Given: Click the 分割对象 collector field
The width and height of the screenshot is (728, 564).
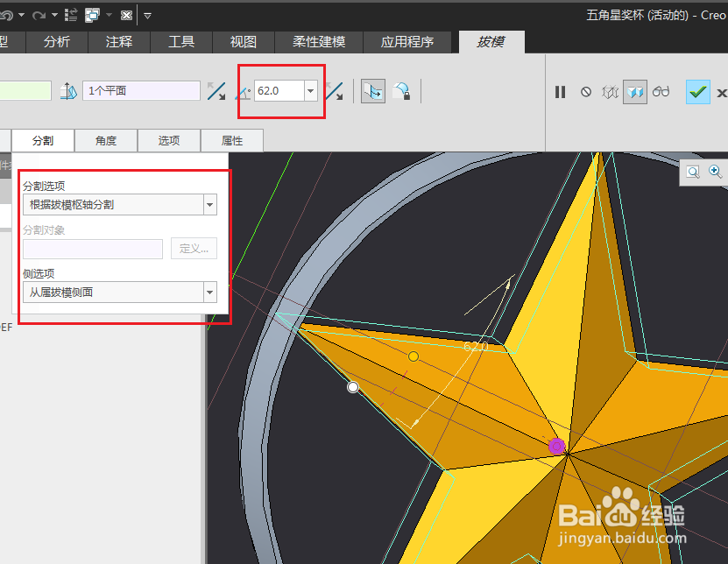Looking at the screenshot, I should click(x=93, y=249).
